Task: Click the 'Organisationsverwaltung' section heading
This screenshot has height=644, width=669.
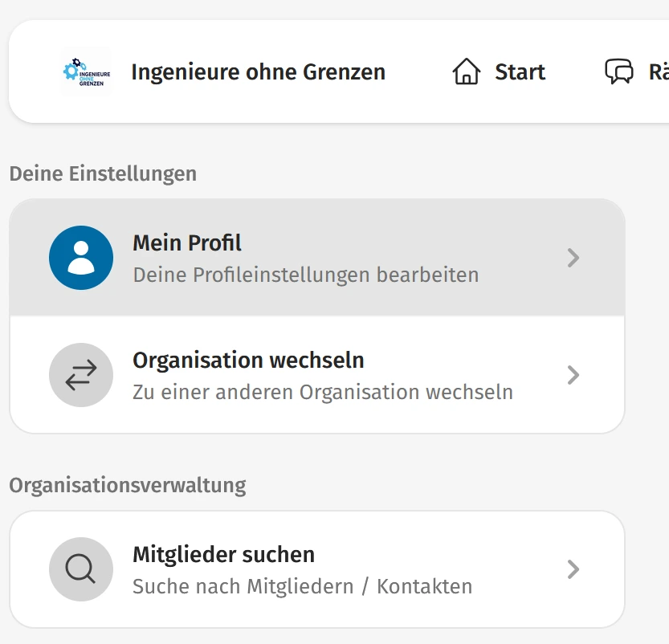Action: pos(128,485)
